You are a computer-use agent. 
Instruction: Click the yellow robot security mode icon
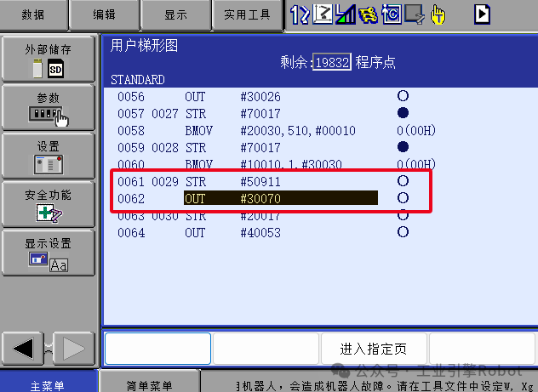pyautogui.click(x=368, y=15)
